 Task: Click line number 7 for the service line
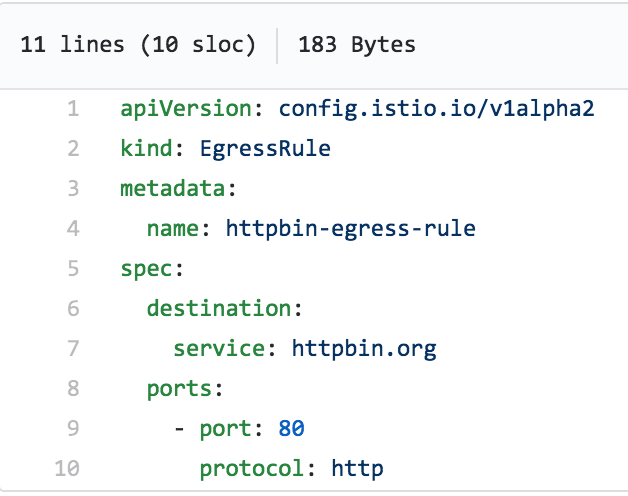point(72,349)
